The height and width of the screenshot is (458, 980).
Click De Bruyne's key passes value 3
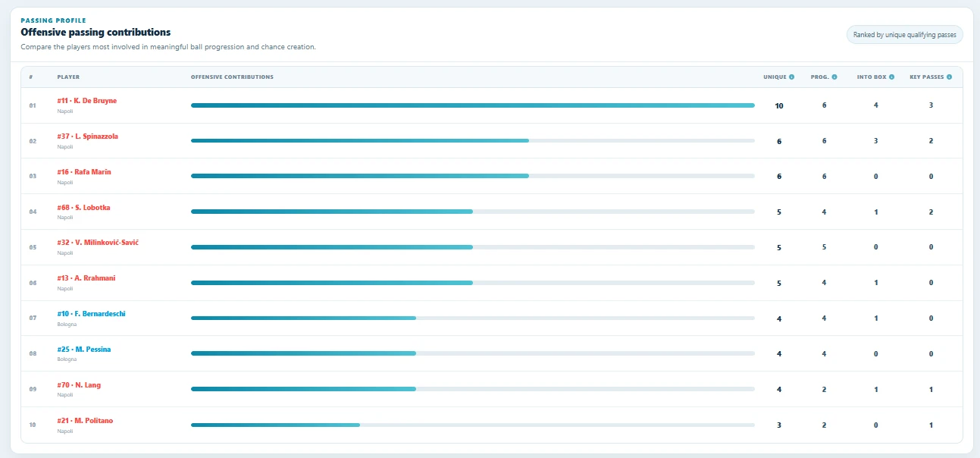[931, 105]
